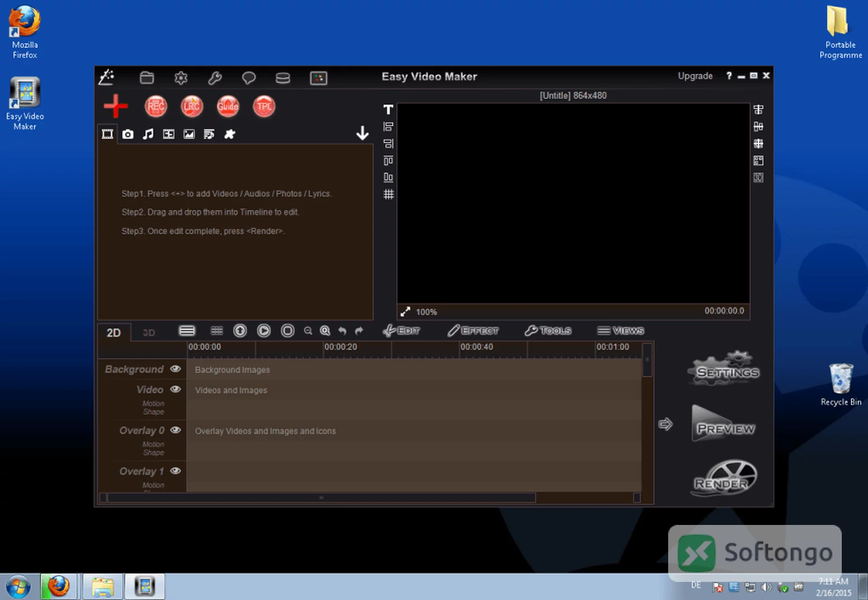
Task: Click the Upgrade link in title bar
Action: coord(695,76)
